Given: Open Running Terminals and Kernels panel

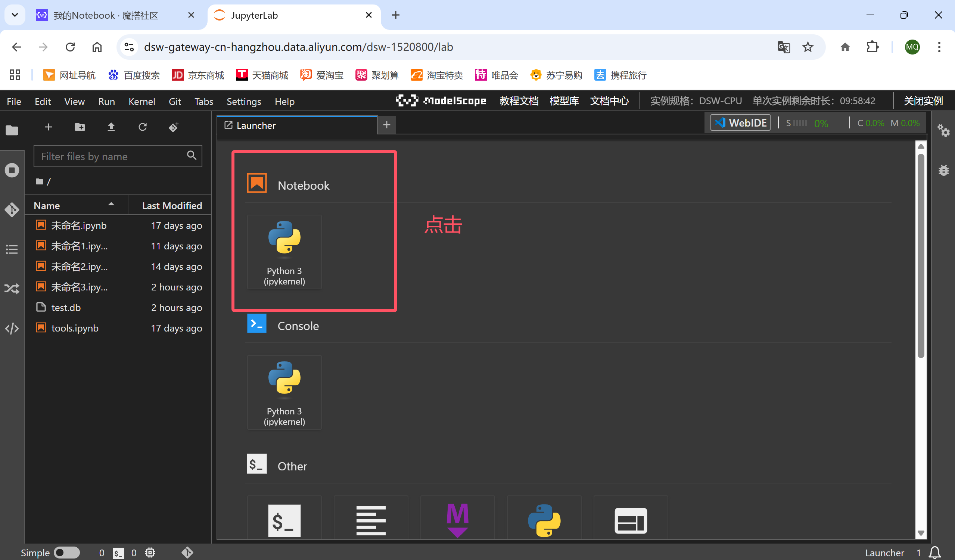Looking at the screenshot, I should [12, 170].
